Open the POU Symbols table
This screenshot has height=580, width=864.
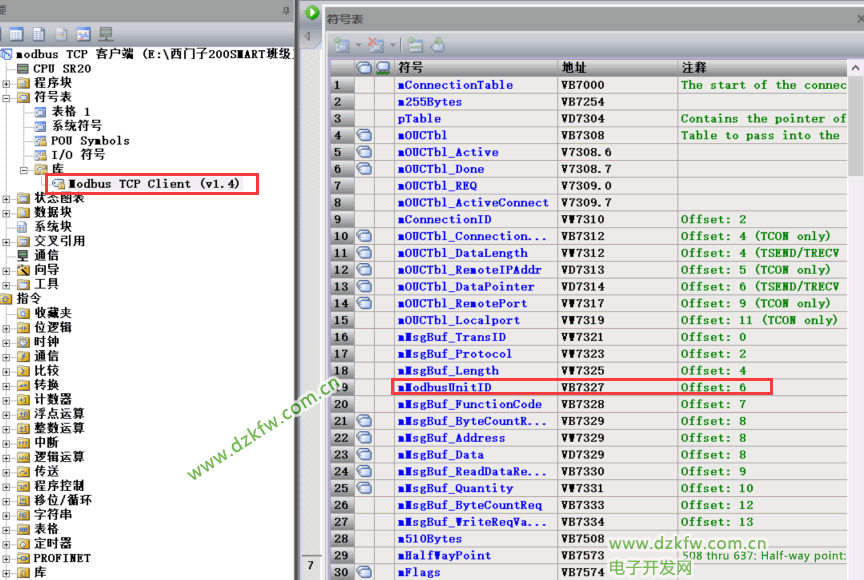[90, 141]
